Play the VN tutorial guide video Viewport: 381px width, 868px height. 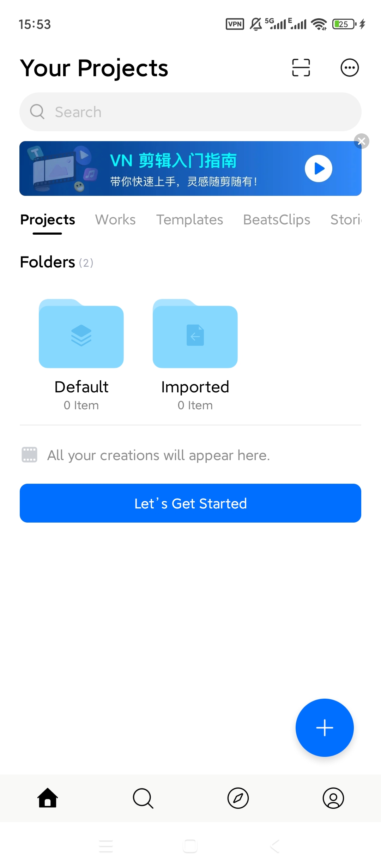tap(318, 169)
